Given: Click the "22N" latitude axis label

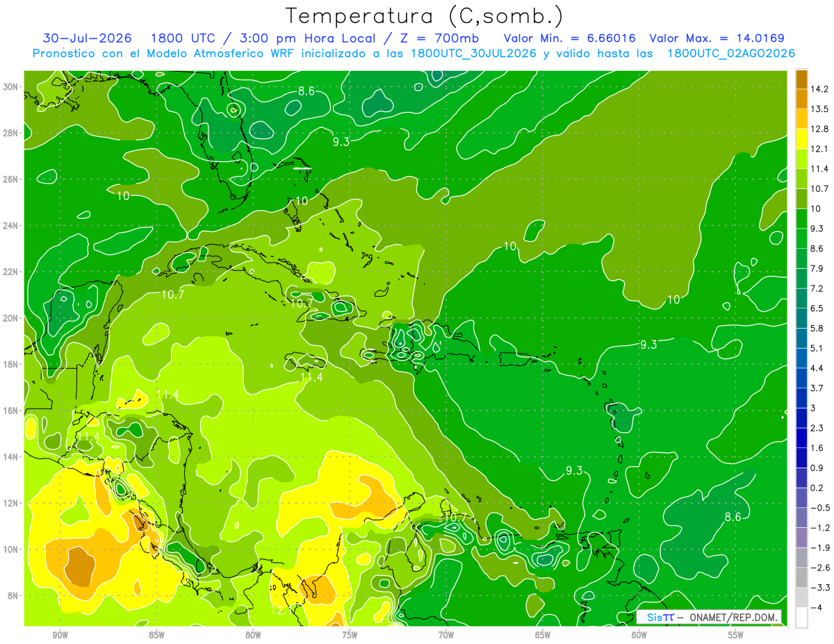Looking at the screenshot, I should tap(11, 272).
